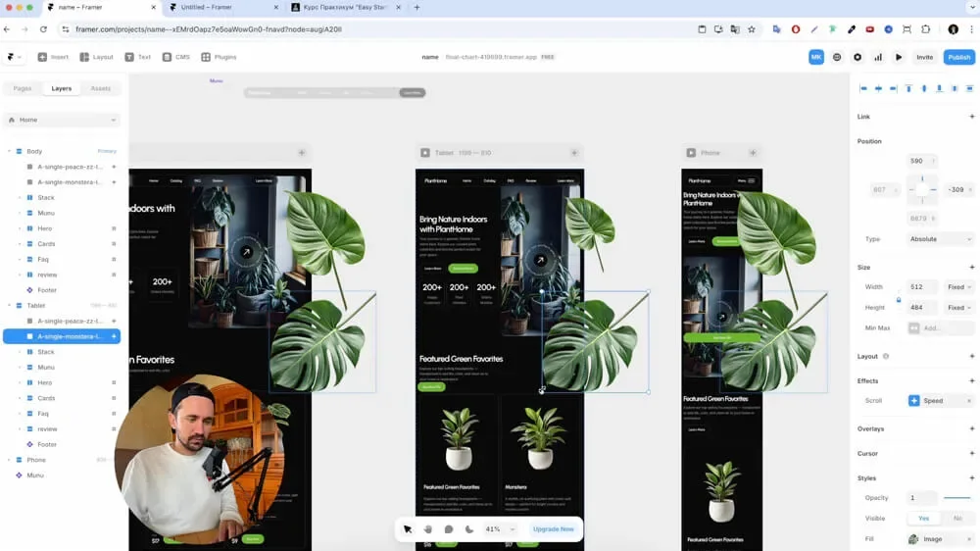Open the CMS panel icon
Screen dimensions: 980x551
pyautogui.click(x=175, y=57)
